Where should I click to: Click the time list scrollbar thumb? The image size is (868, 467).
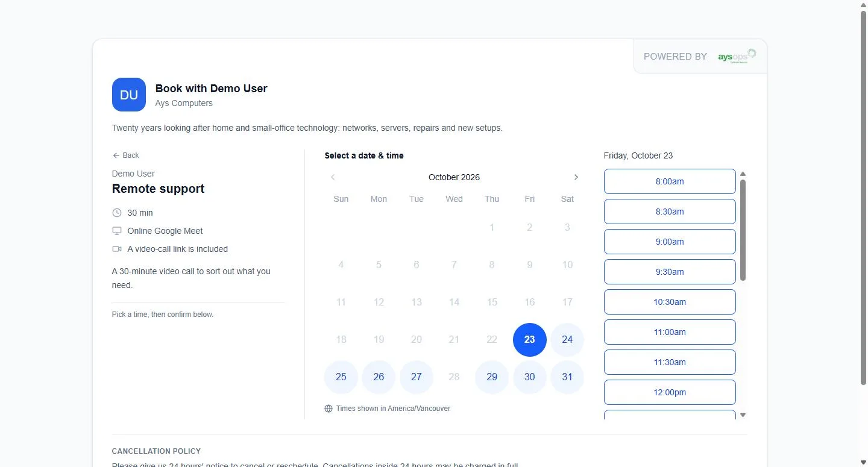(743, 230)
